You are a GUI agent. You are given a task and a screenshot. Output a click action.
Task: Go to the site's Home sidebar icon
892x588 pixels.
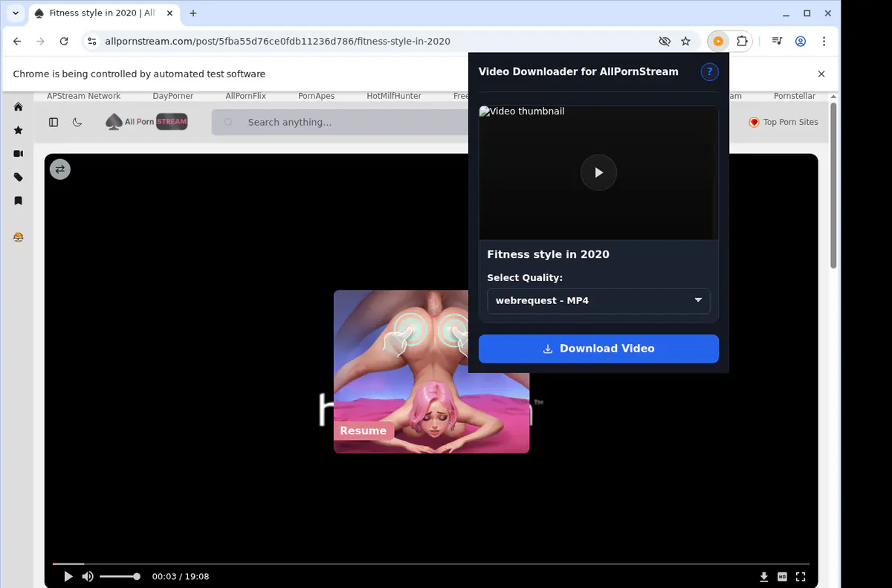[x=19, y=107]
